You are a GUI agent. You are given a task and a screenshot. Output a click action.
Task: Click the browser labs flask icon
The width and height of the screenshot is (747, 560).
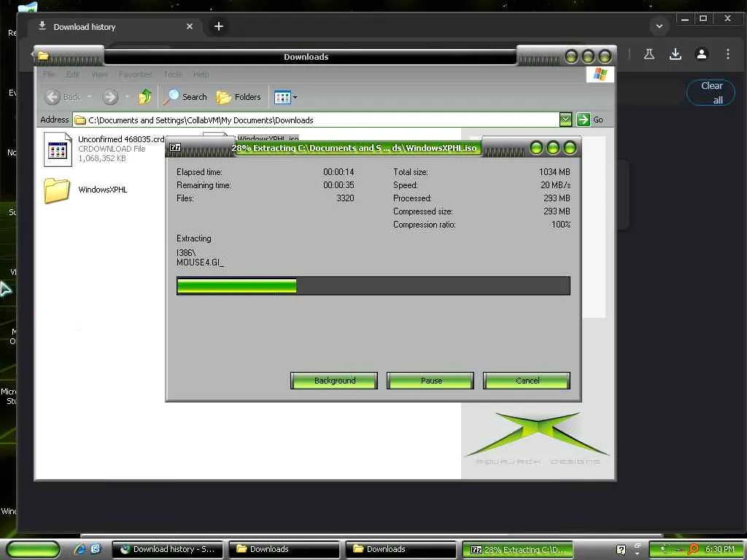pyautogui.click(x=649, y=54)
